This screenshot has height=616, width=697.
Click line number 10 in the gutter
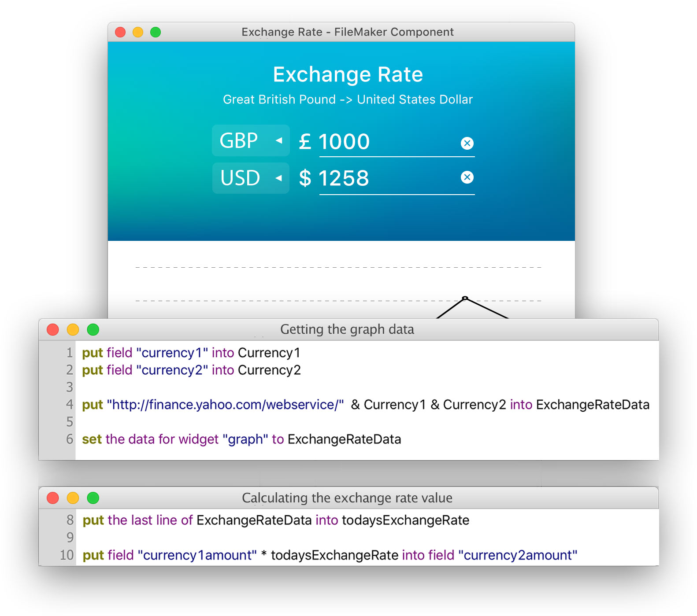pos(67,555)
